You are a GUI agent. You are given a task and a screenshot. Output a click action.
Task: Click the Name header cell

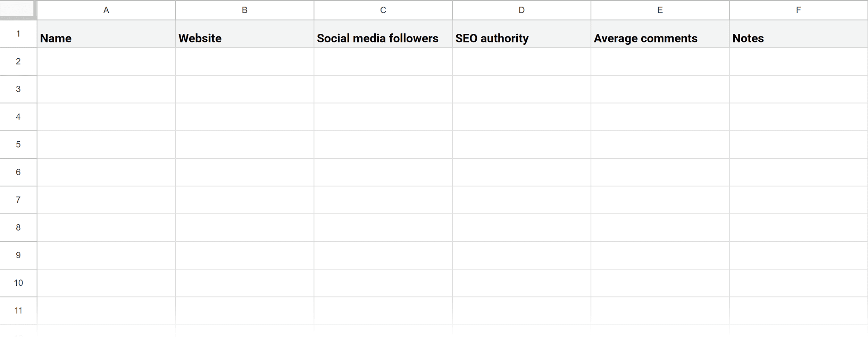pos(106,38)
